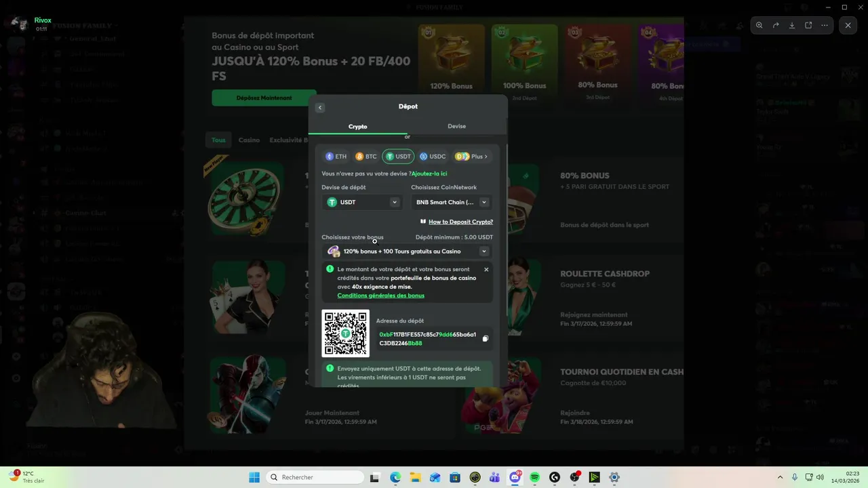Open OBS Studio from the taskbar
Image resolution: width=868 pixels, height=488 pixels.
point(574,477)
